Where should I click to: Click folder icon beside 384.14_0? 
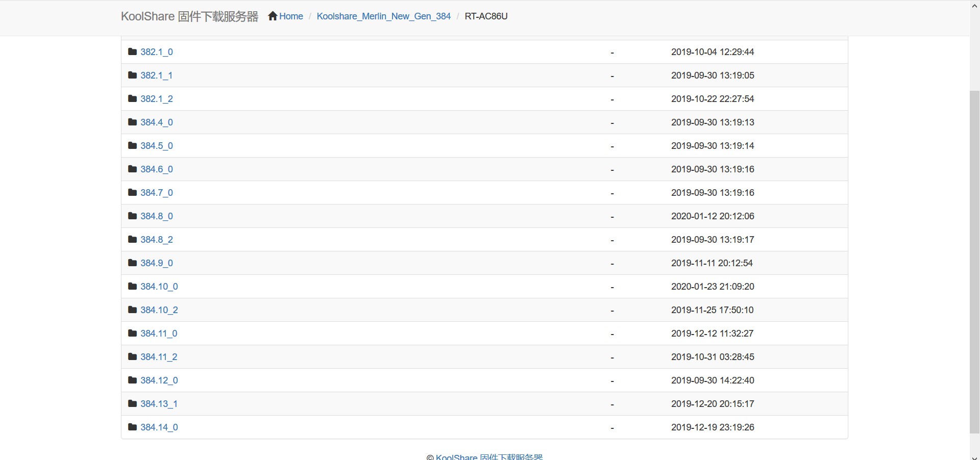[133, 427]
